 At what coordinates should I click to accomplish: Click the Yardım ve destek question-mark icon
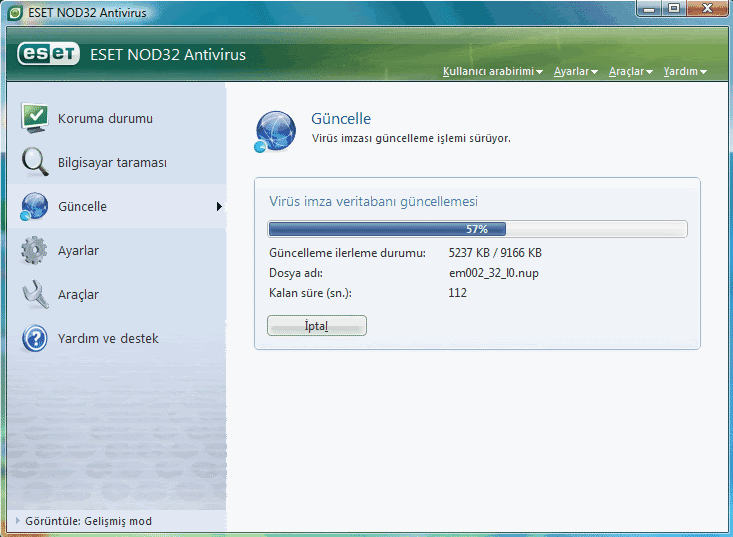[x=35, y=338]
